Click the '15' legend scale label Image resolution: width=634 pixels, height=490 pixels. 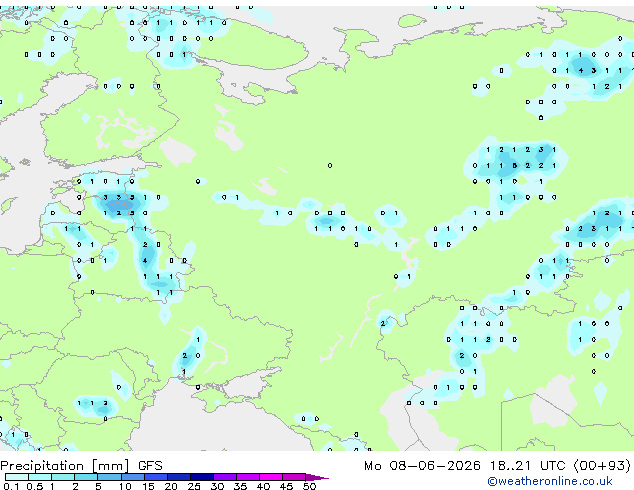148,486
